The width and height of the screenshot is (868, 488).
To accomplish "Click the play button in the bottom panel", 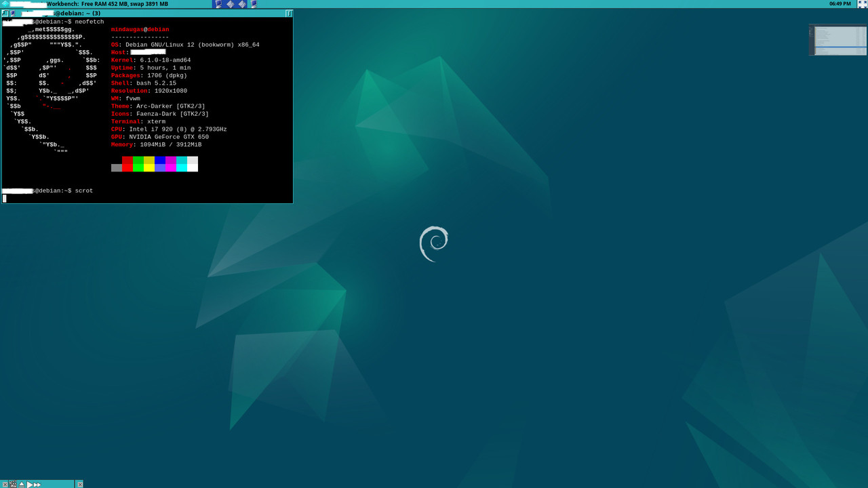I will pyautogui.click(x=29, y=485).
